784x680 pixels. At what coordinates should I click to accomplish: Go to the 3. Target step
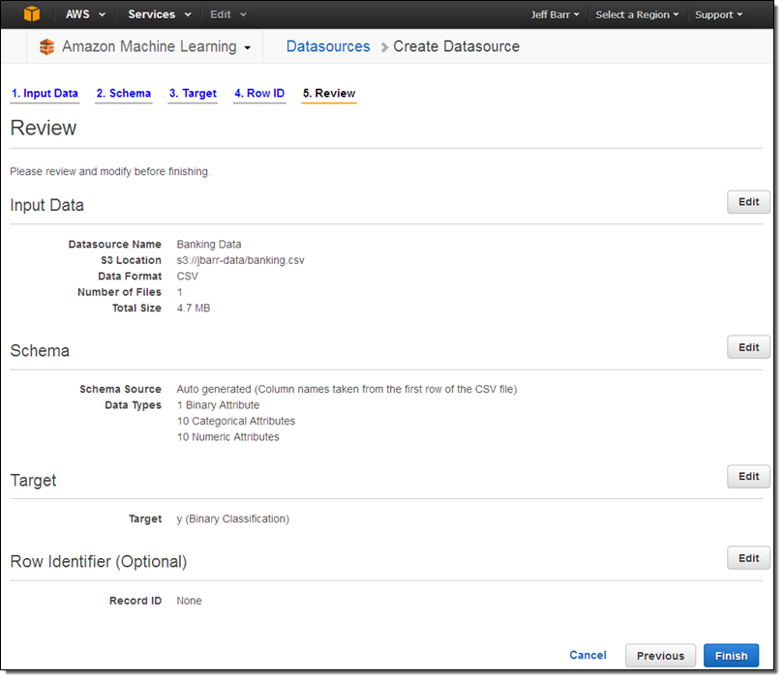193,94
